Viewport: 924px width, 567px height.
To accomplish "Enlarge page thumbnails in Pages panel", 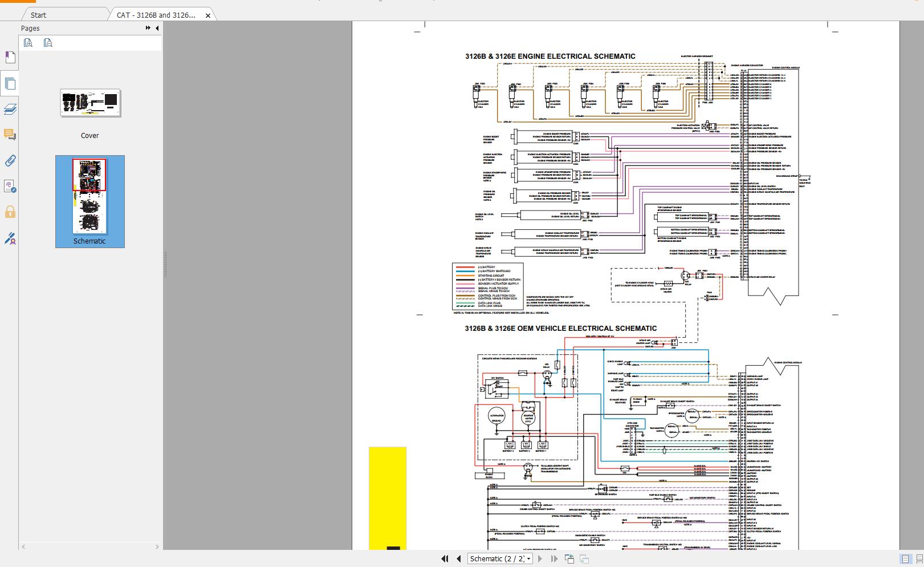I will pos(28,42).
